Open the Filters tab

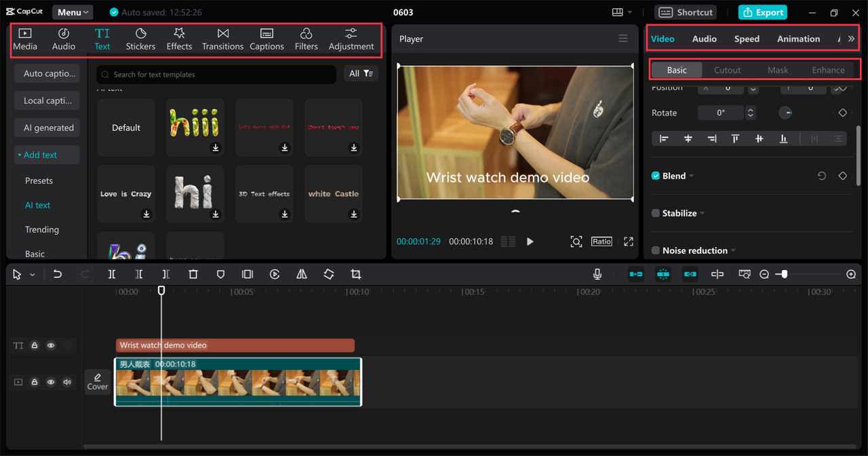pyautogui.click(x=306, y=39)
